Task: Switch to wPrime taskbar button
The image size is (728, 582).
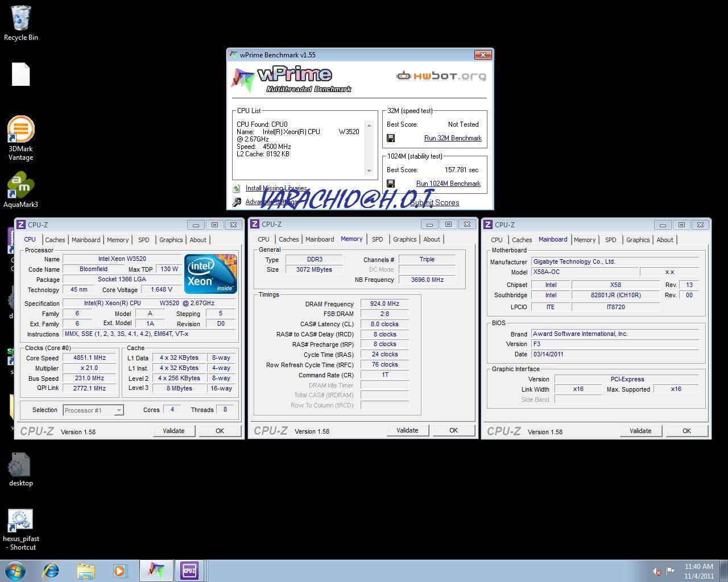Action: click(x=156, y=570)
